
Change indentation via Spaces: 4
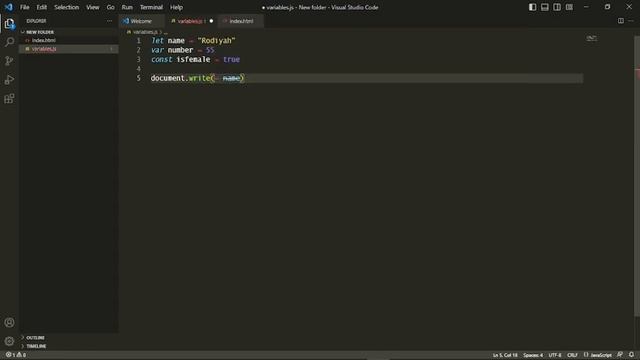click(533, 355)
